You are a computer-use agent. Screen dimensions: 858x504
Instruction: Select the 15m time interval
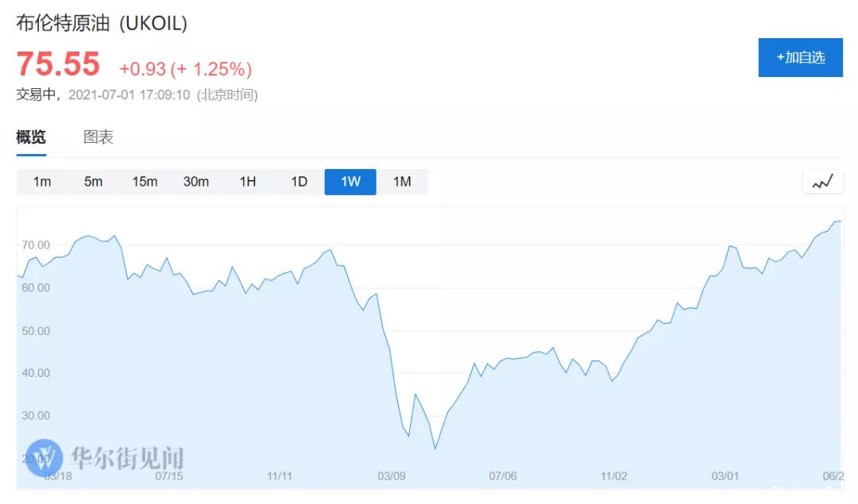pyautogui.click(x=145, y=182)
